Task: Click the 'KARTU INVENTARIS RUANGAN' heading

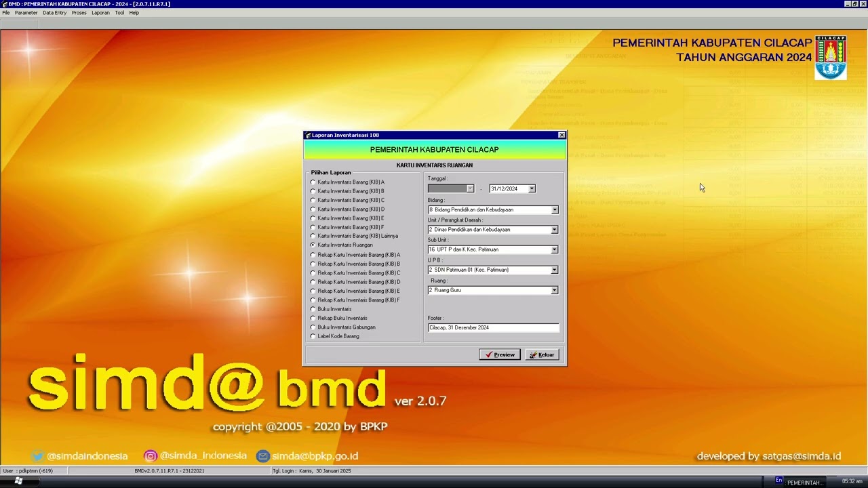Action: [x=435, y=165]
